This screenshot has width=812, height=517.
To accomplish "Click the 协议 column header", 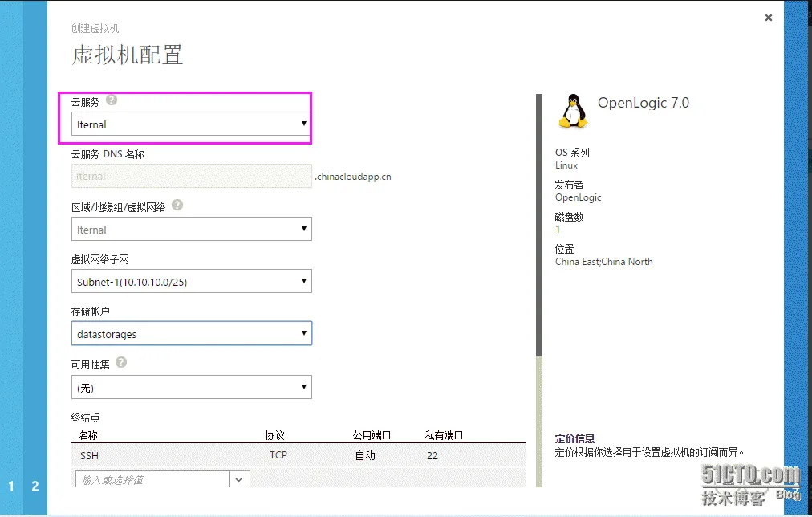I will pos(275,435).
